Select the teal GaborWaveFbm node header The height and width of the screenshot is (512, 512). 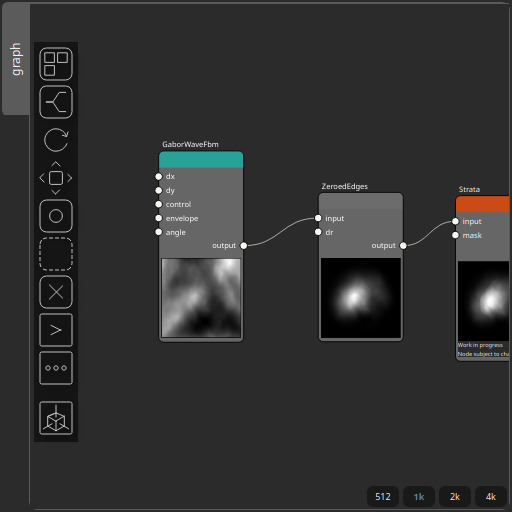point(201,160)
